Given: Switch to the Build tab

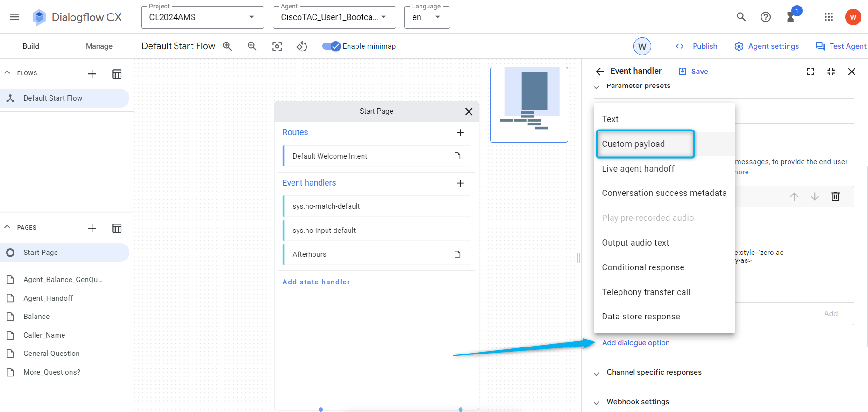Looking at the screenshot, I should coord(31,46).
